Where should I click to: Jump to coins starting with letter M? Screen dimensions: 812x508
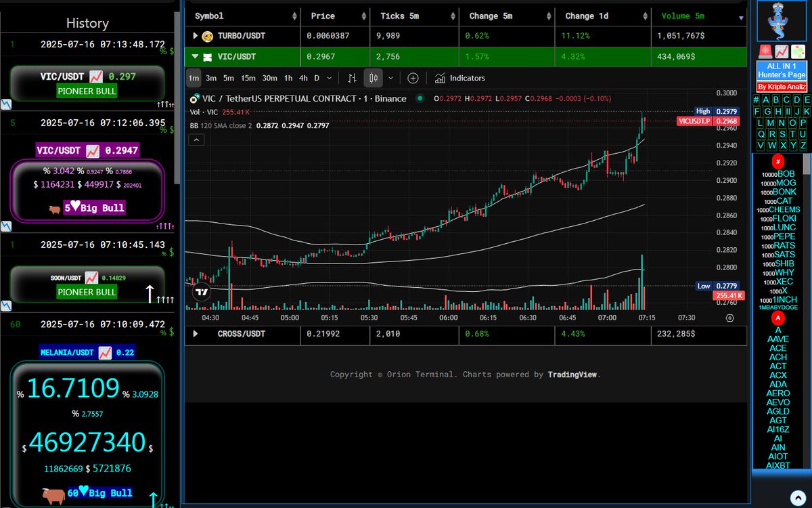tap(771, 123)
